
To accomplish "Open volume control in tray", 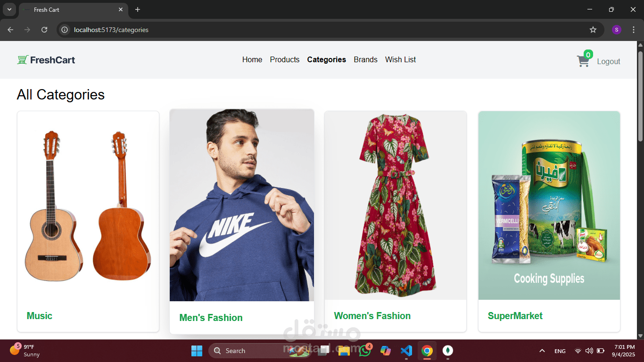I will point(589,351).
